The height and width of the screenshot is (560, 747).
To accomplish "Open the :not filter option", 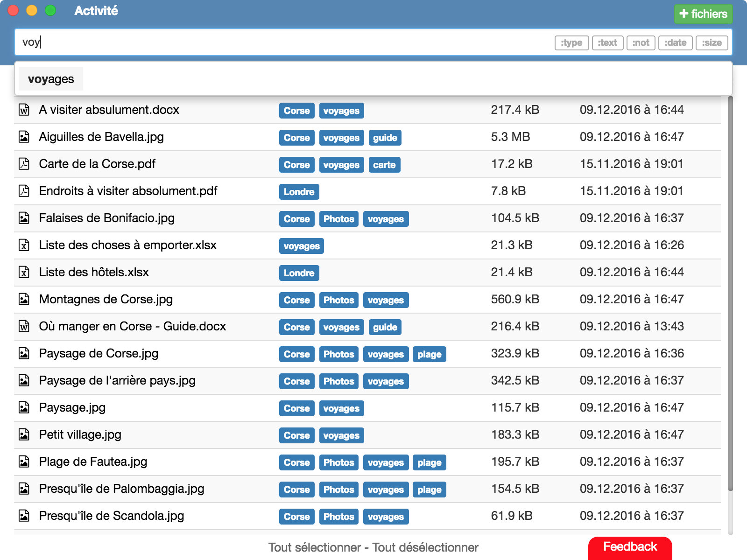I will (641, 42).
